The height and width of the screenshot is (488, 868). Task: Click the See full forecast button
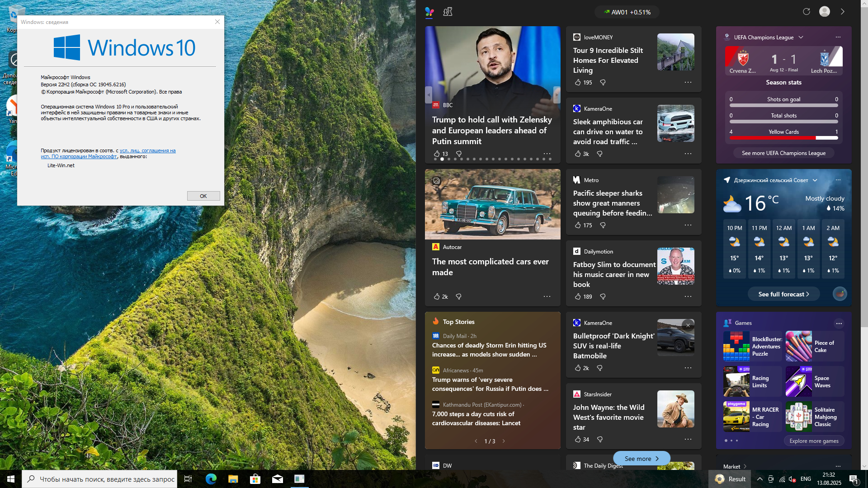point(783,294)
